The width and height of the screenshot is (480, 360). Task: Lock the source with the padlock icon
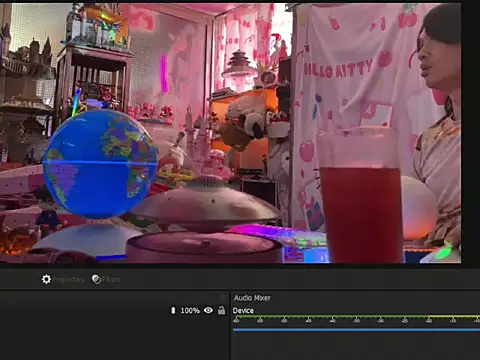pyautogui.click(x=221, y=310)
